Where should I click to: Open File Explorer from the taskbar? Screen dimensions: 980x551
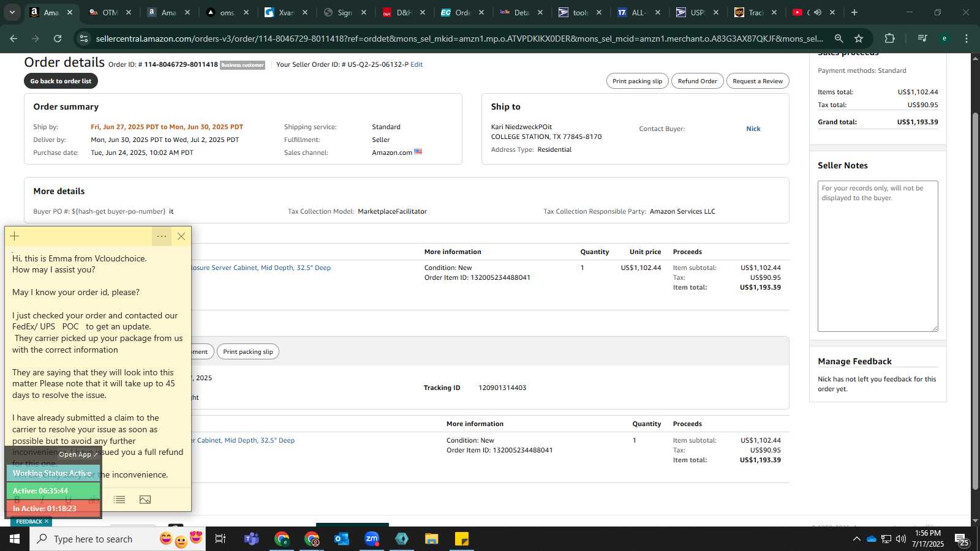[x=432, y=539]
